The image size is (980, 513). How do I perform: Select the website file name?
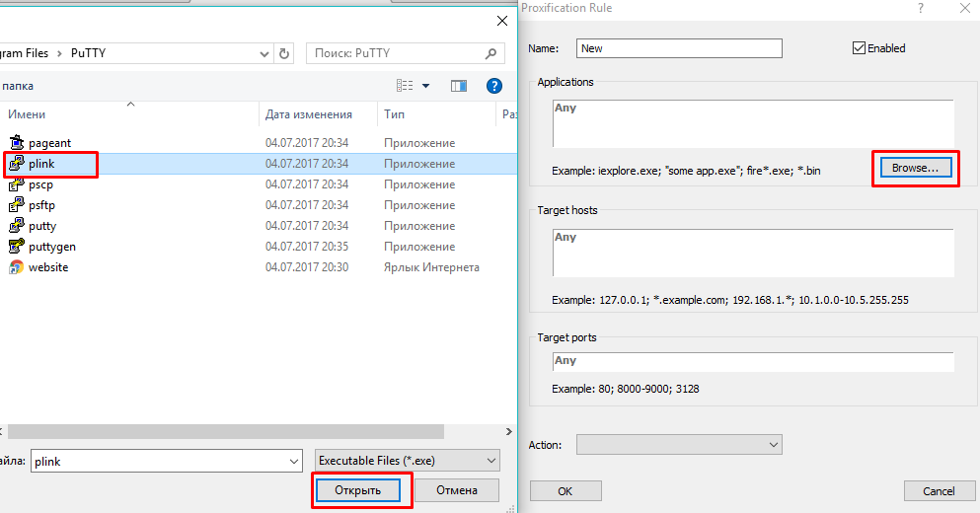click(48, 266)
